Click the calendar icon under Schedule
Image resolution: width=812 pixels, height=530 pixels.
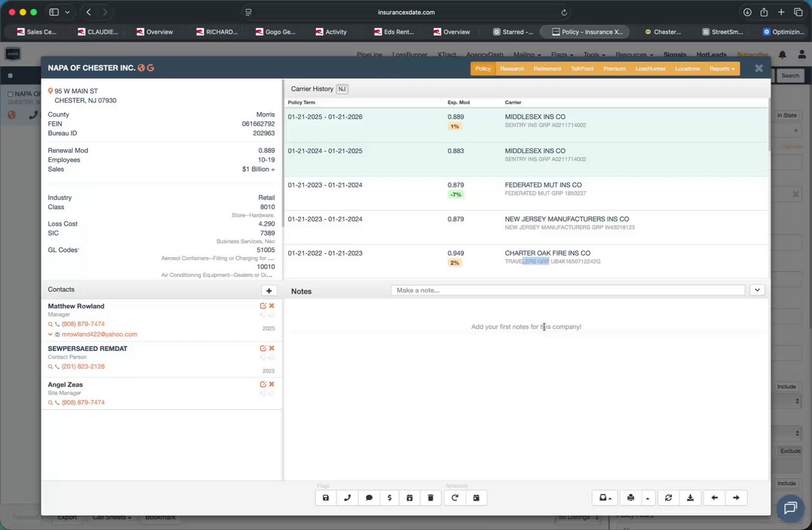click(476, 498)
